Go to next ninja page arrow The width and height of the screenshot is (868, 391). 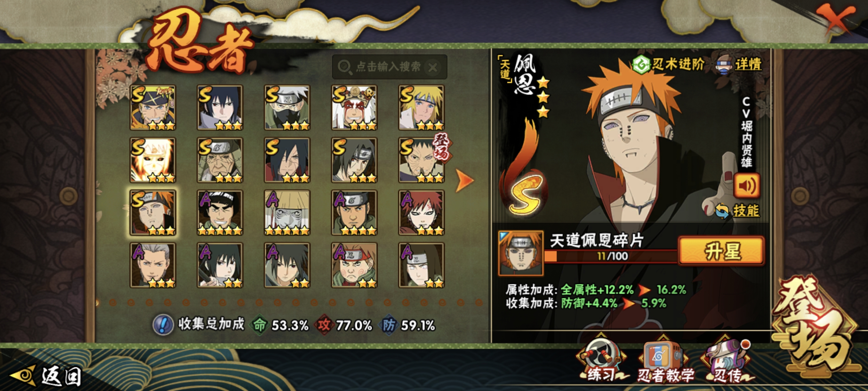pos(464,180)
